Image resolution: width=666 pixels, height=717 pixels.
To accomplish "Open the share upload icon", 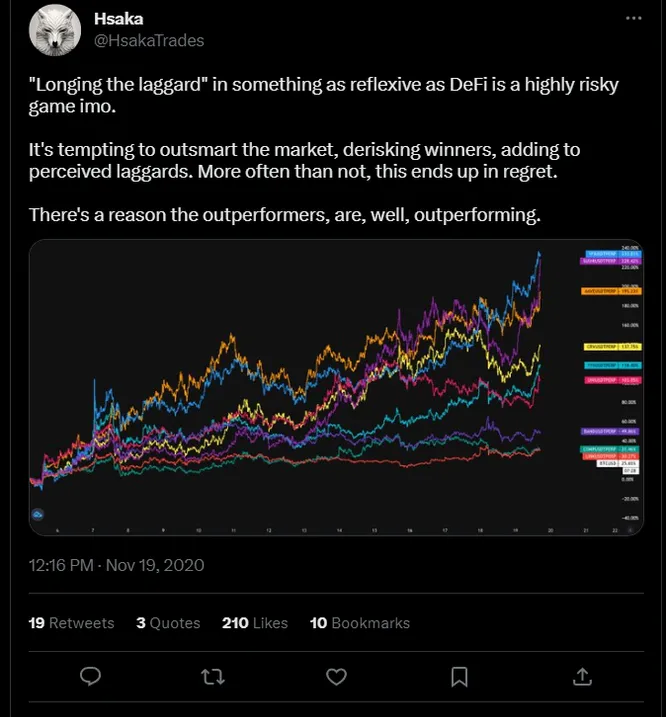I will [x=582, y=677].
